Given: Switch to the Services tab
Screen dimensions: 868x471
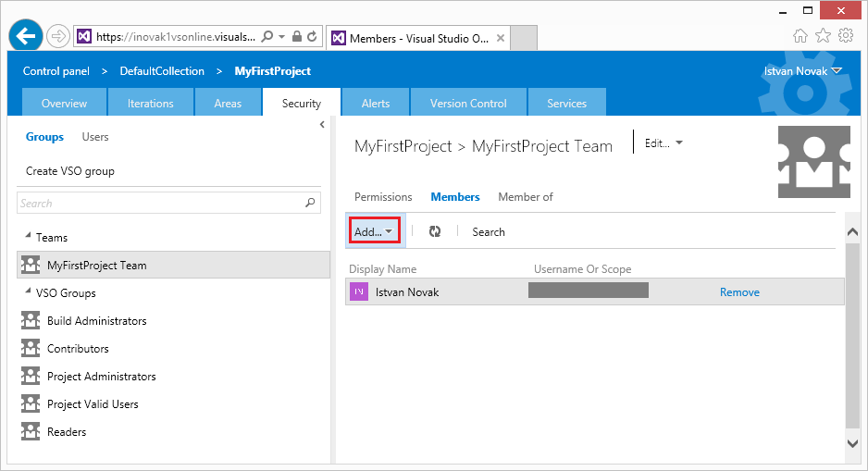Looking at the screenshot, I should pyautogui.click(x=567, y=103).
